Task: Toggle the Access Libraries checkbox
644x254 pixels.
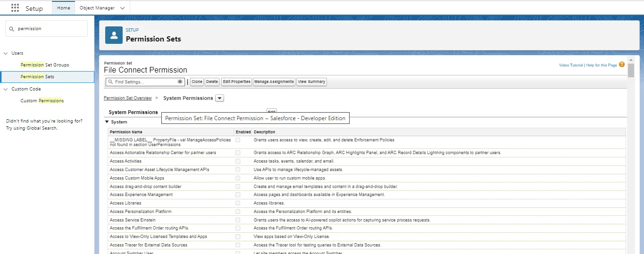Action: point(238,203)
